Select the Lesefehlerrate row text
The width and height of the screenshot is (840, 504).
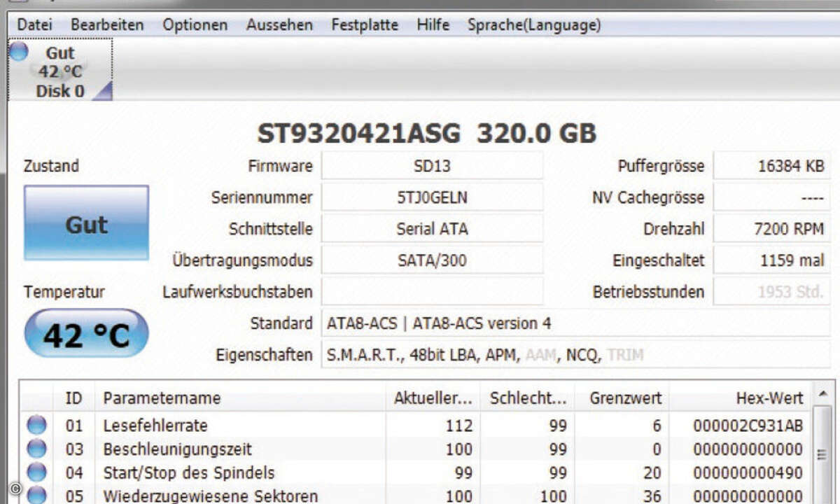coord(155,425)
